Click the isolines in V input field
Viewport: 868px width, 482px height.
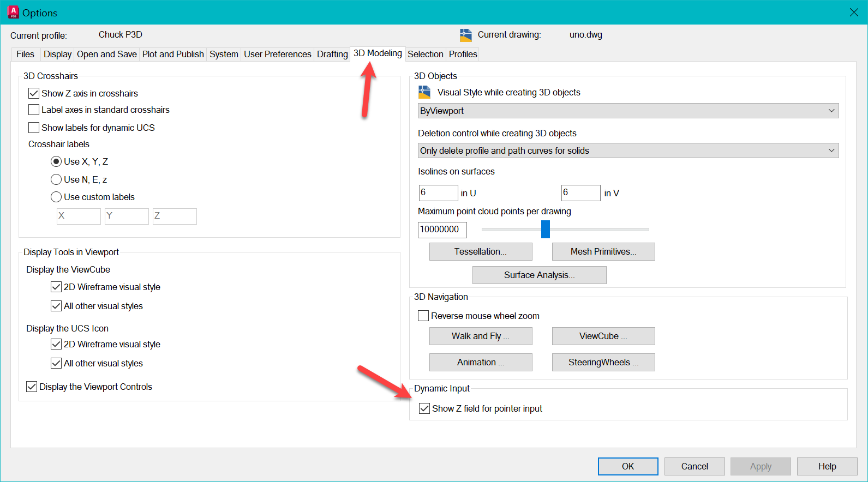coord(580,192)
